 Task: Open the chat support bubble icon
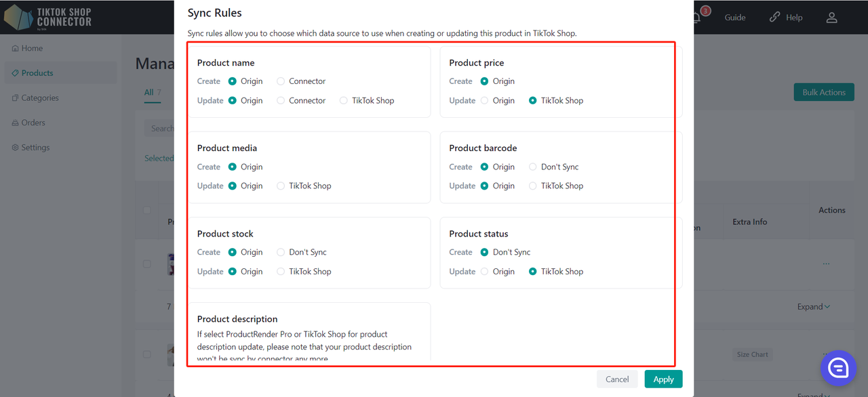click(839, 368)
